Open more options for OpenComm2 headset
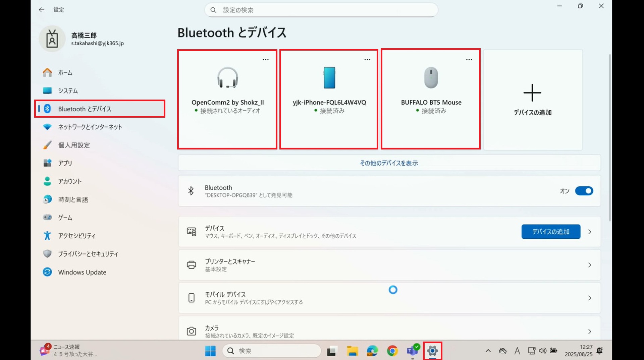Viewport: 644px width, 360px height. (266, 60)
